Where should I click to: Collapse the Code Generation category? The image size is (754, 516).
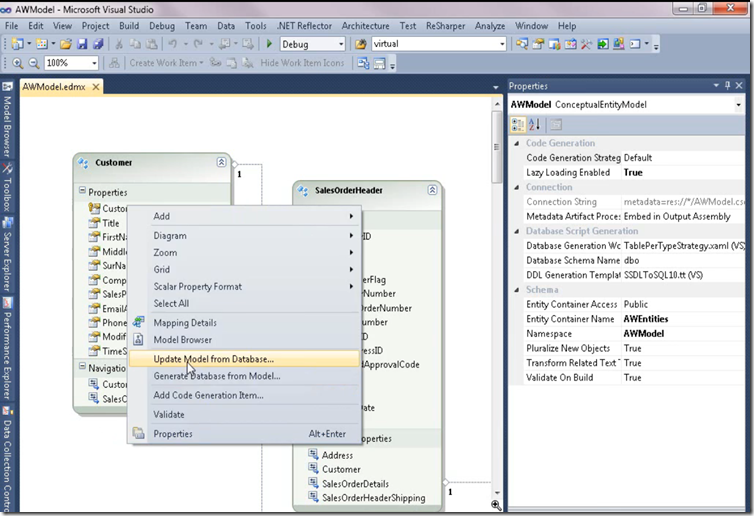pyautogui.click(x=517, y=143)
